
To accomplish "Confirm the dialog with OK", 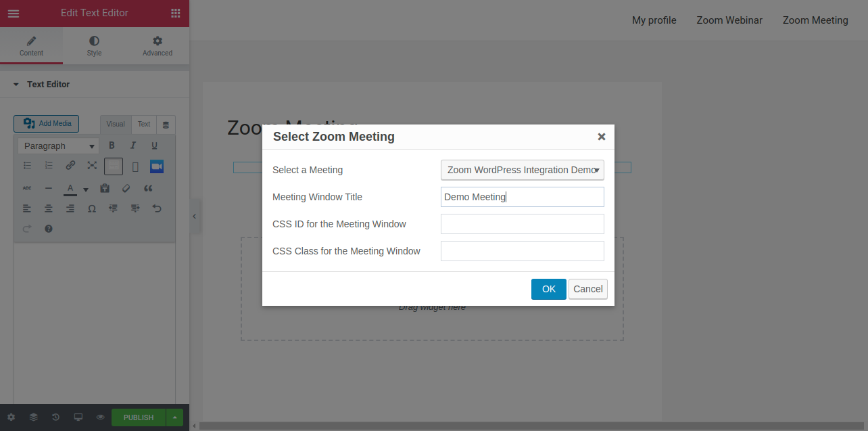I will click(549, 289).
